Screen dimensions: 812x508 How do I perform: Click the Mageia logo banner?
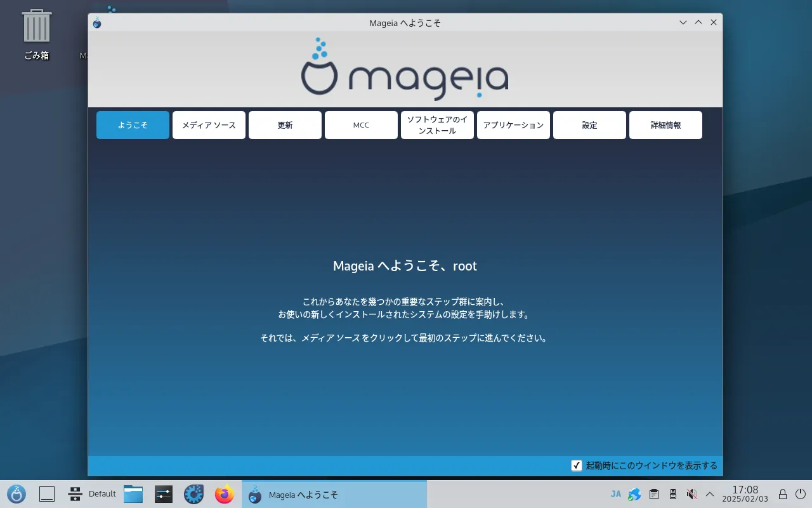click(x=405, y=69)
